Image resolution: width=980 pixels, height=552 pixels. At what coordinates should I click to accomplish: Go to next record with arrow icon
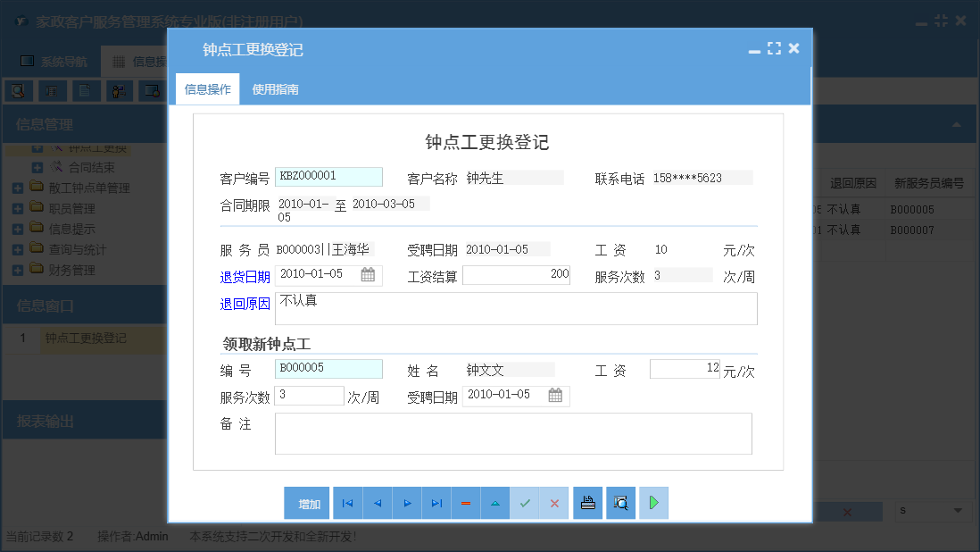pyautogui.click(x=406, y=503)
